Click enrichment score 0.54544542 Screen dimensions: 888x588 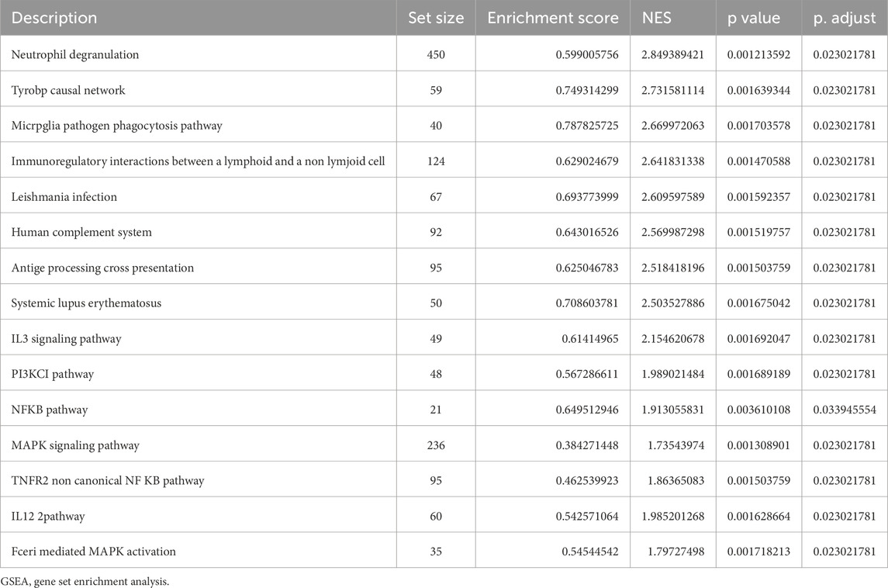click(x=590, y=552)
